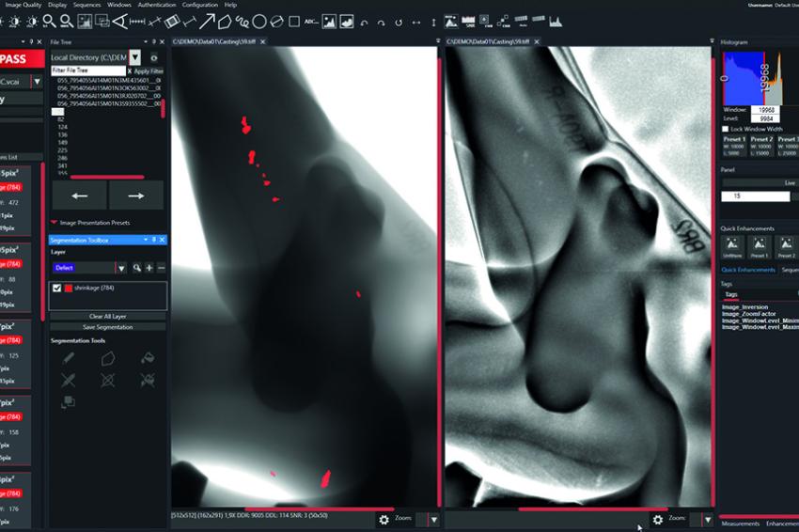Apply Preset 2 window level
The image size is (799, 532).
(761, 146)
